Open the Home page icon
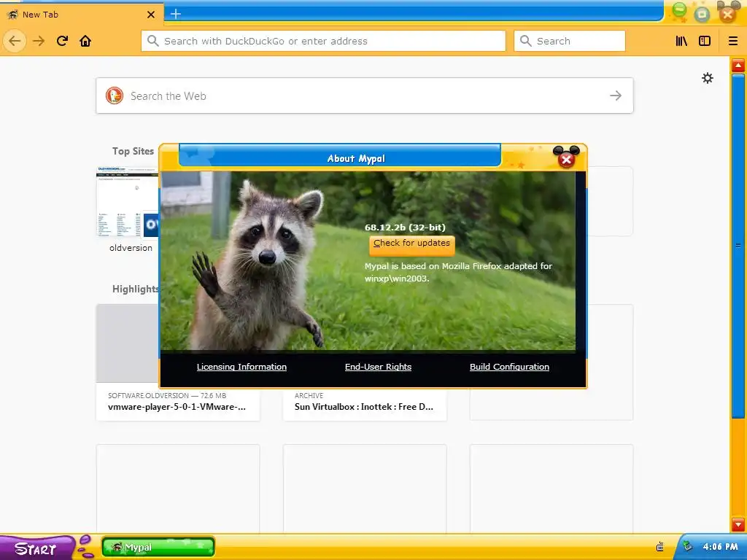This screenshot has height=560, width=747. [x=85, y=41]
